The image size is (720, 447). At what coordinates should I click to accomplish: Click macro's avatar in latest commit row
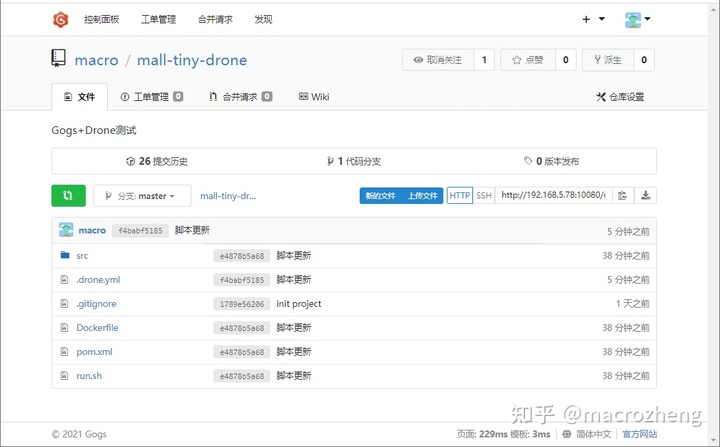(x=66, y=230)
